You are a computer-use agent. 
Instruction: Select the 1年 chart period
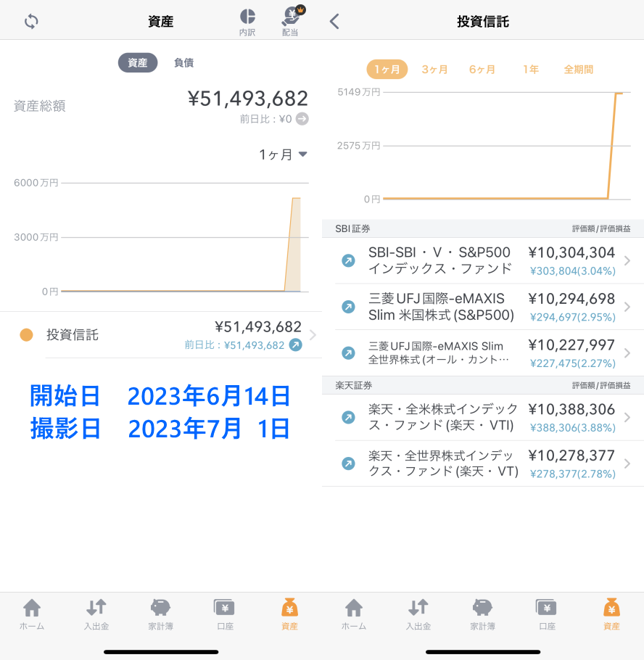click(x=531, y=69)
